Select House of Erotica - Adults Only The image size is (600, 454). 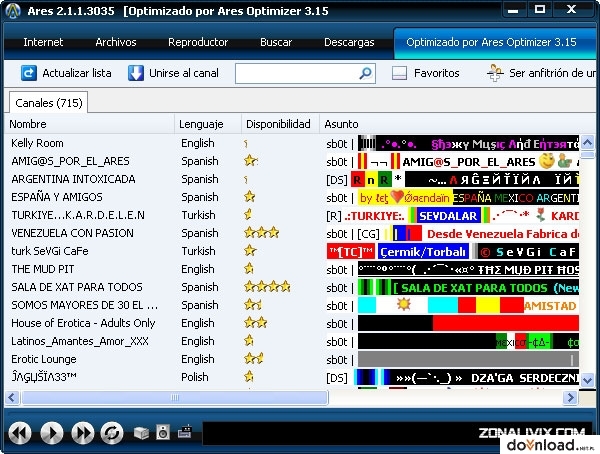(x=83, y=323)
